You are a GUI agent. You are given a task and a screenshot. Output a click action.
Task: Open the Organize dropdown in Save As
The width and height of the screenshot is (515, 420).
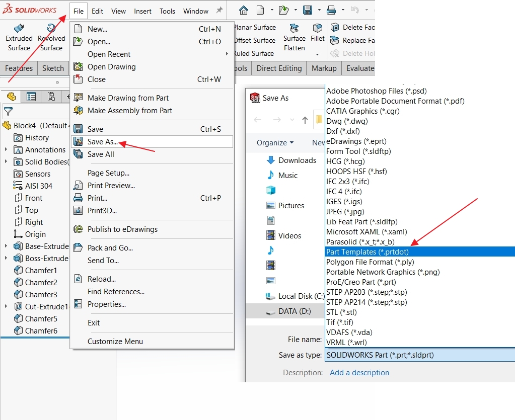(x=275, y=143)
